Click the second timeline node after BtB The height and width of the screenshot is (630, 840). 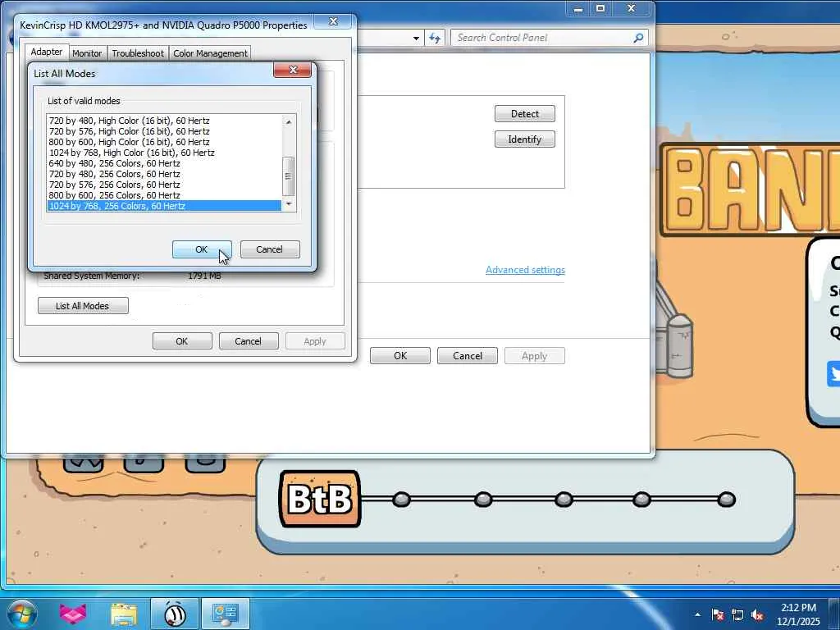pos(483,500)
